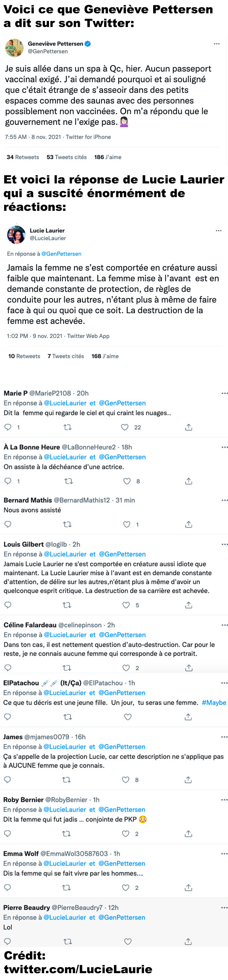Reply to Céline Falardeau's tweet
Screen dimensions: 228x980
[8, 668]
